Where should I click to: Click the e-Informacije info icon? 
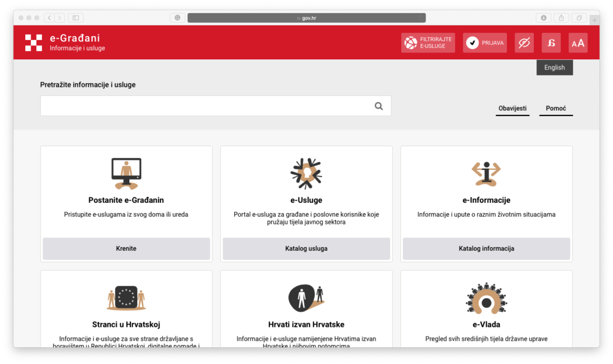486,174
